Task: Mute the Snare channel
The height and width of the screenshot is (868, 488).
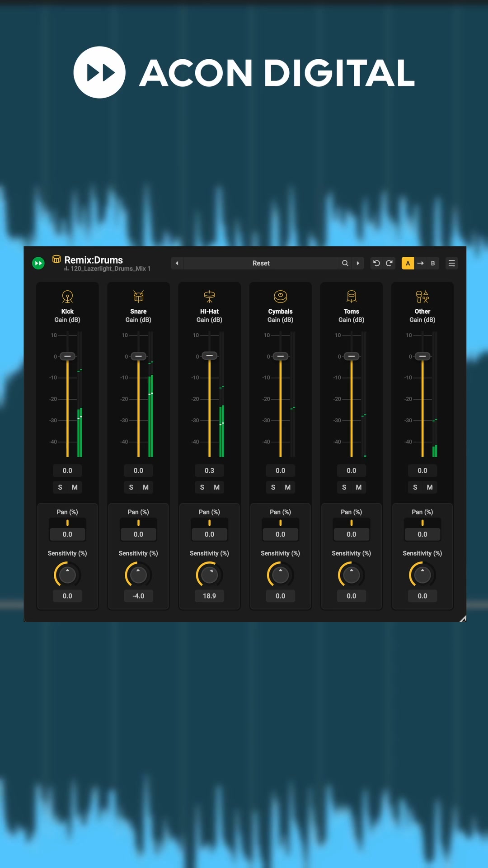Action: coord(146,487)
